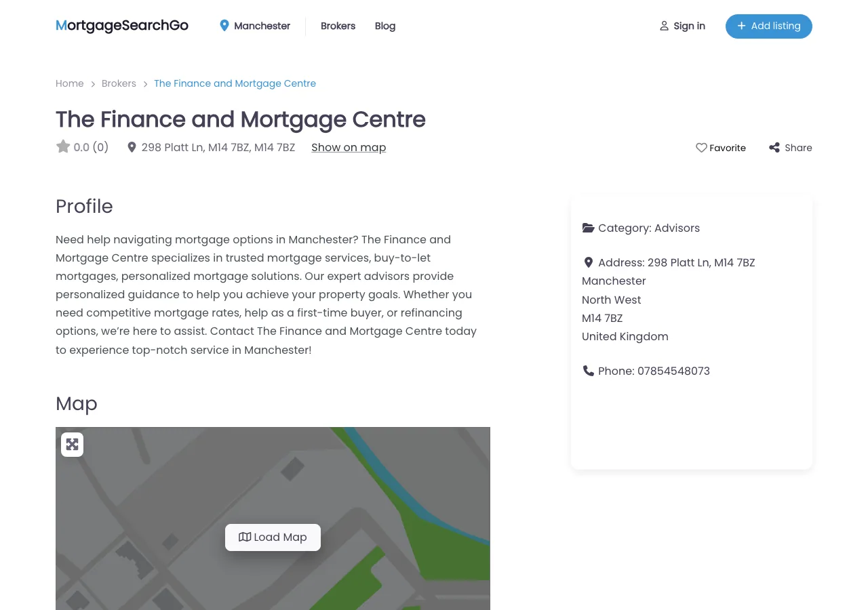Click the chevron after Brokers in breadcrumb
Viewport: 868px width, 610px height.
pyautogui.click(x=145, y=84)
